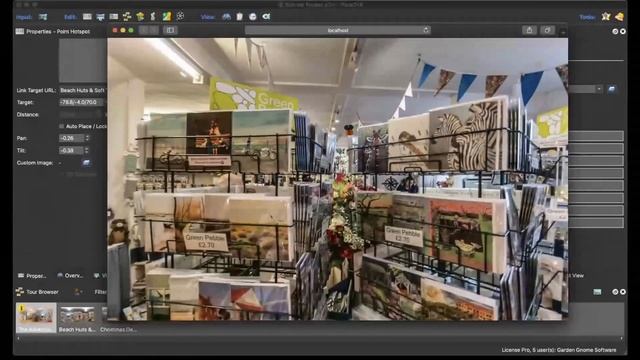640x360 pixels.
Task: Open the Tour Browser filter icon dropdown
Action: (77, 292)
